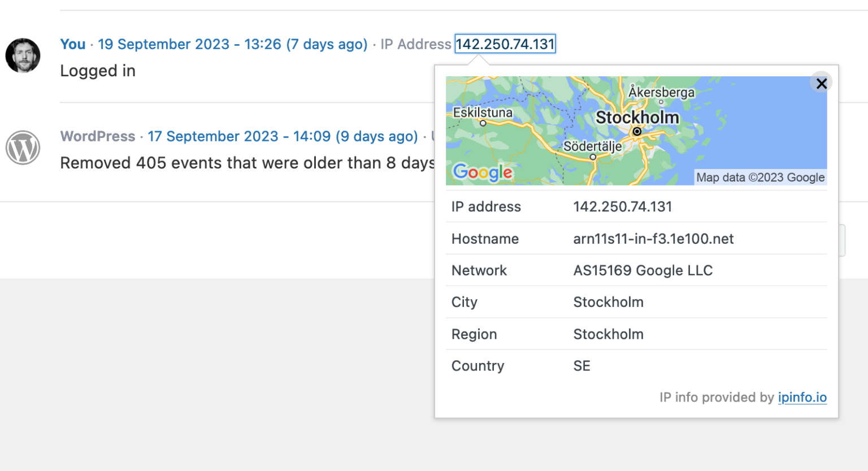This screenshot has height=471, width=868.
Task: Click the Google logo on the map
Action: click(x=483, y=172)
